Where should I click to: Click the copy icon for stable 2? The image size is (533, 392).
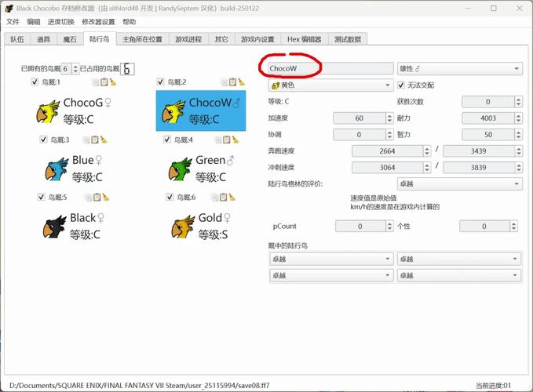click(x=225, y=82)
